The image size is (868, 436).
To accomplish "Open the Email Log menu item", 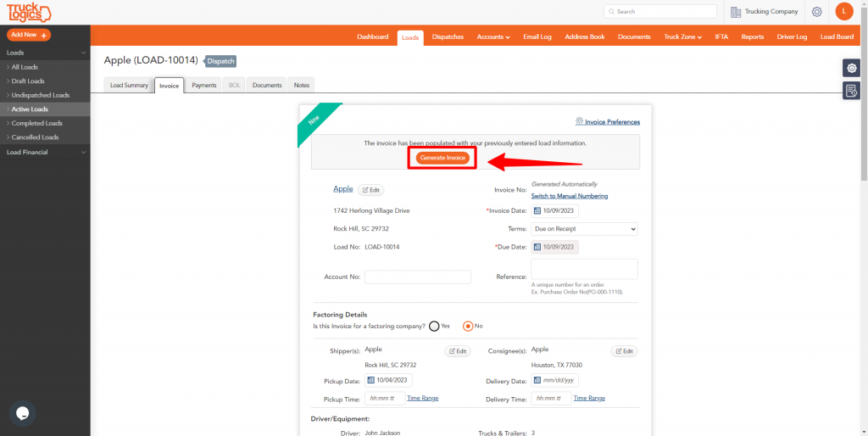I will [537, 37].
